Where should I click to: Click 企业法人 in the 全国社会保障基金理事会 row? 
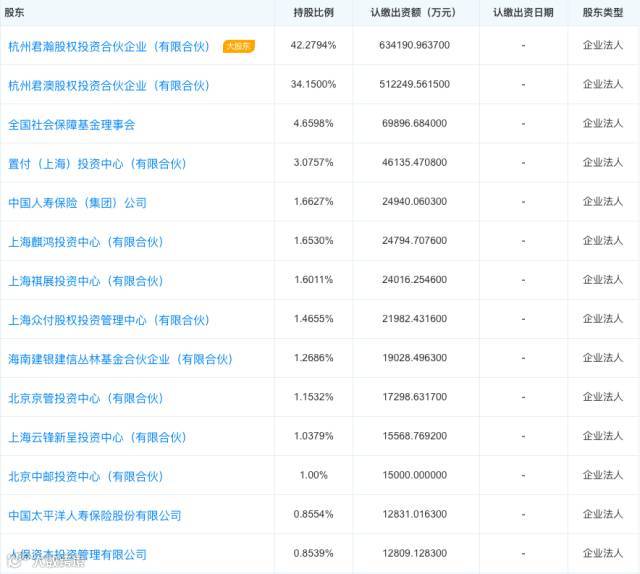603,123
